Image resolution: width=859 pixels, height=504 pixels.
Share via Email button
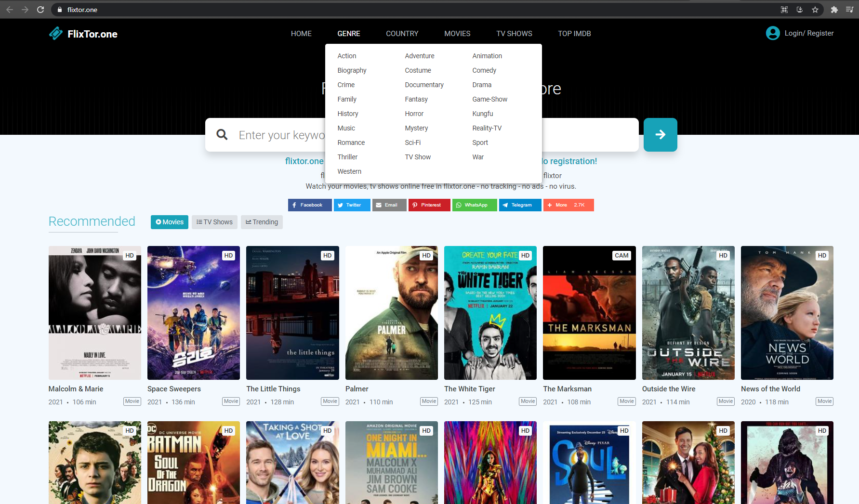[389, 205]
